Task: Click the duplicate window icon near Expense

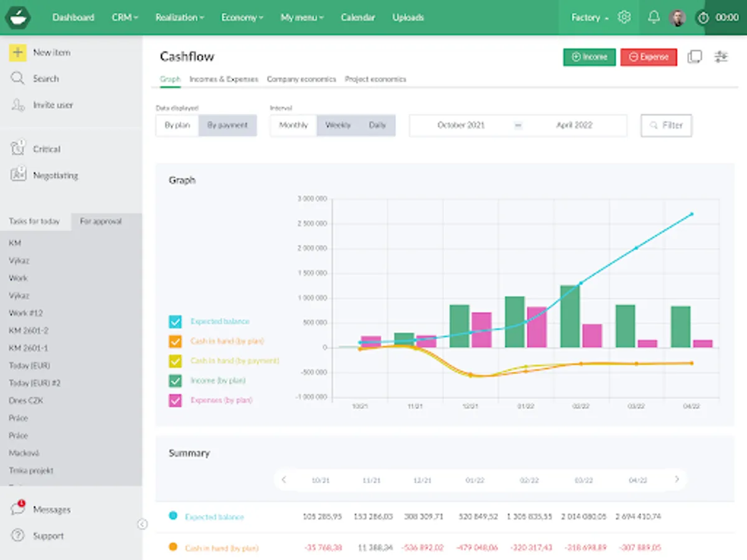Action: pos(695,57)
